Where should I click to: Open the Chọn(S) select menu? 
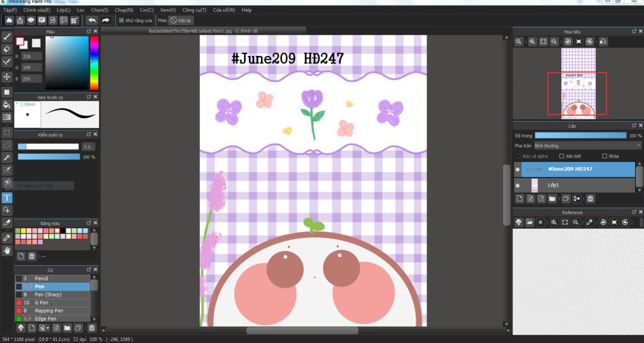click(100, 10)
